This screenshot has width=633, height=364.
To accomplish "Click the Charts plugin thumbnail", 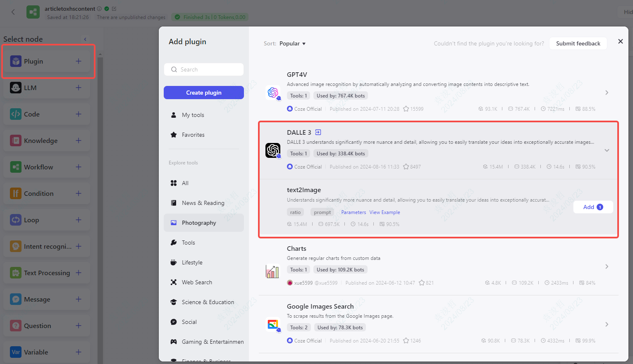I will coord(273,271).
